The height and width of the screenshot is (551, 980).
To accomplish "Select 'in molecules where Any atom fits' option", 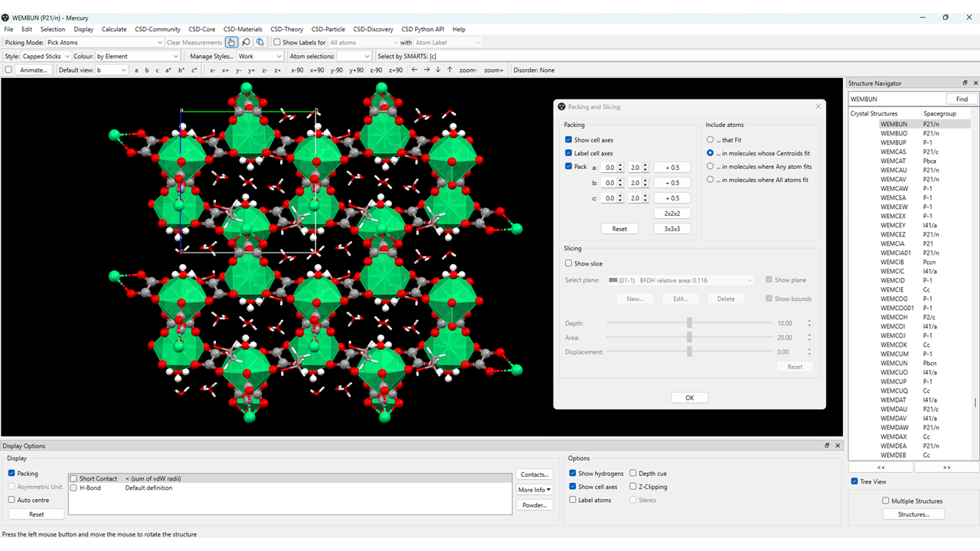I will tap(710, 167).
